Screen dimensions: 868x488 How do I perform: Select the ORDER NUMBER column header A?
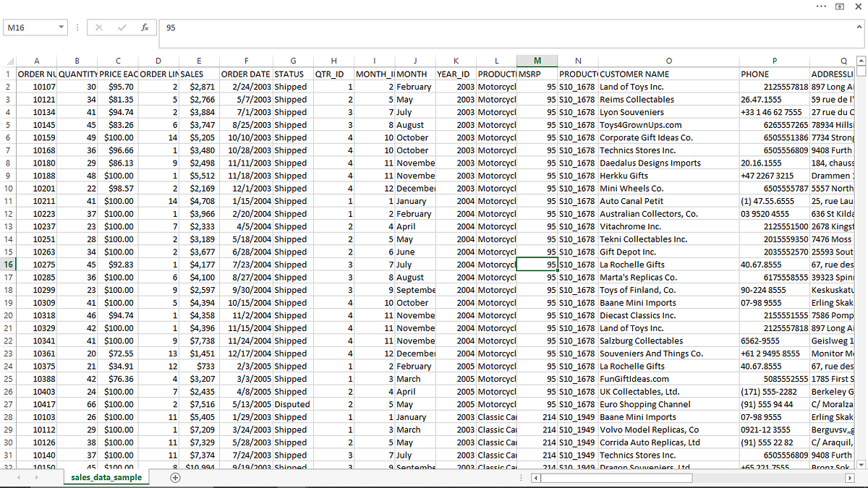pyautogui.click(x=36, y=60)
